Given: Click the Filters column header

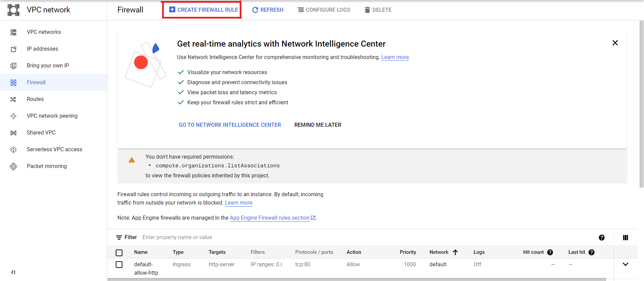Looking at the screenshot, I should point(258,252).
